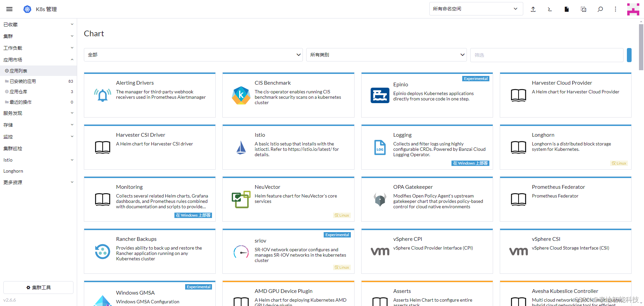Viewport: 644px width, 306px height.
Task: Click the import YAML upload icon
Action: [533, 9]
